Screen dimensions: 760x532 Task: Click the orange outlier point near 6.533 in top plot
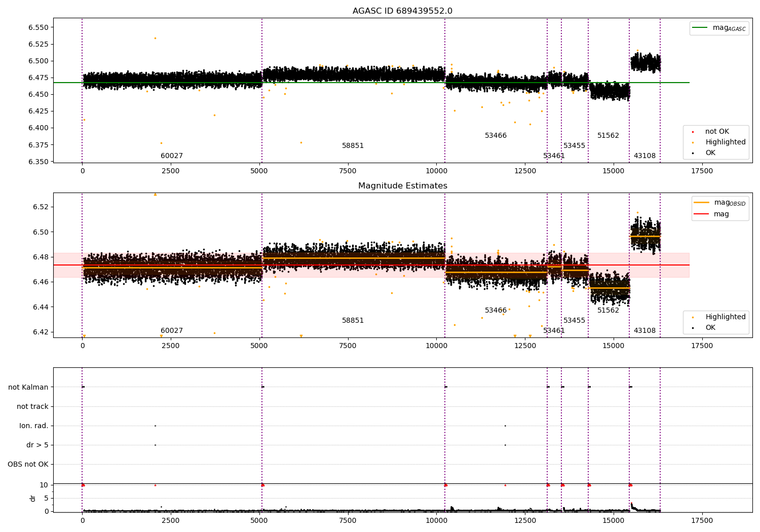click(155, 39)
